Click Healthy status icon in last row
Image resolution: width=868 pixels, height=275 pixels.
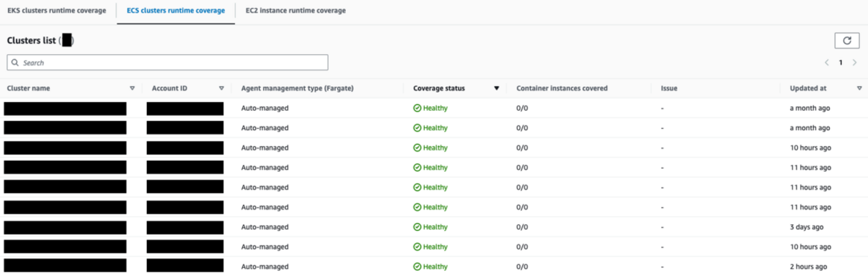click(417, 266)
